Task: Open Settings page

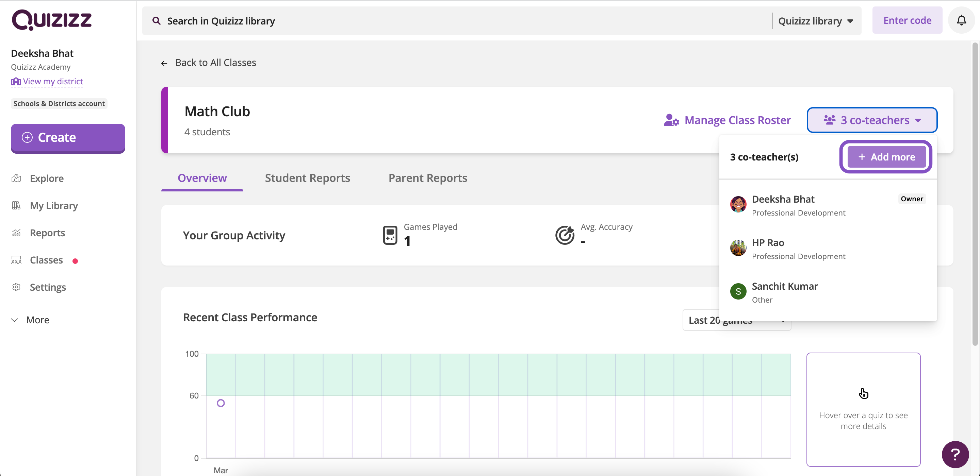Action: [48, 287]
